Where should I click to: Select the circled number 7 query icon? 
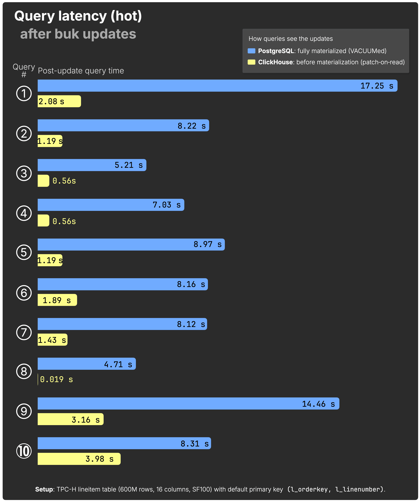pos(24,332)
